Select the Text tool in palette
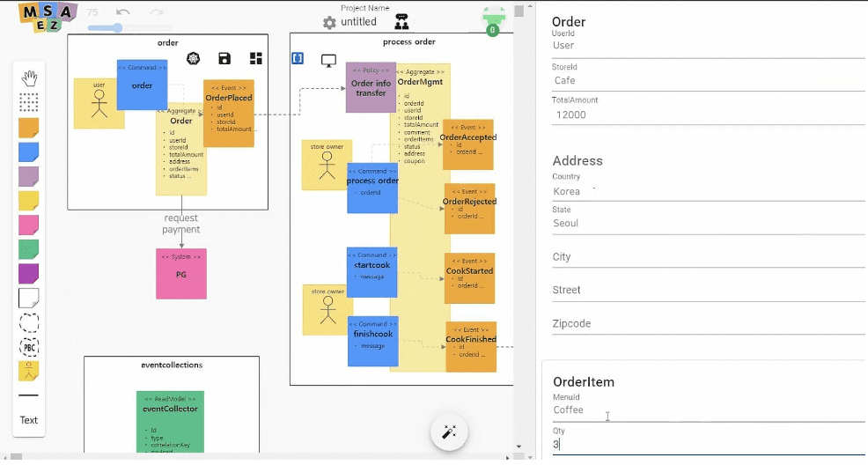 click(x=29, y=420)
